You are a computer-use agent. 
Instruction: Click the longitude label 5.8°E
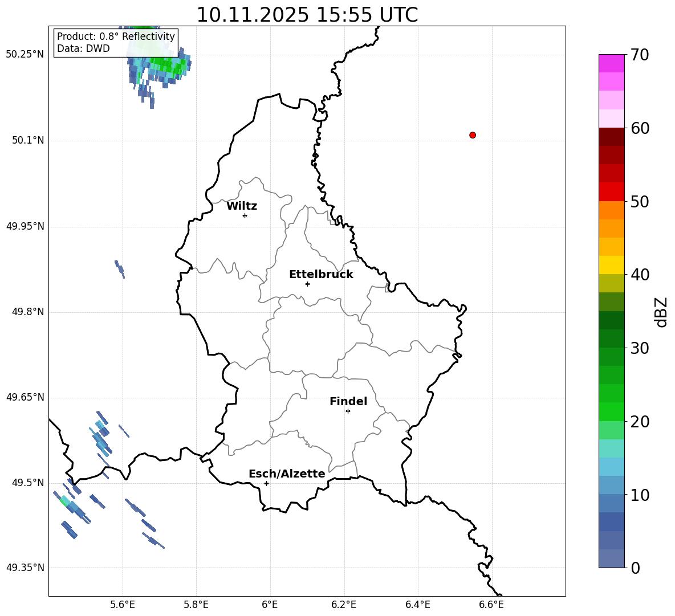196,605
